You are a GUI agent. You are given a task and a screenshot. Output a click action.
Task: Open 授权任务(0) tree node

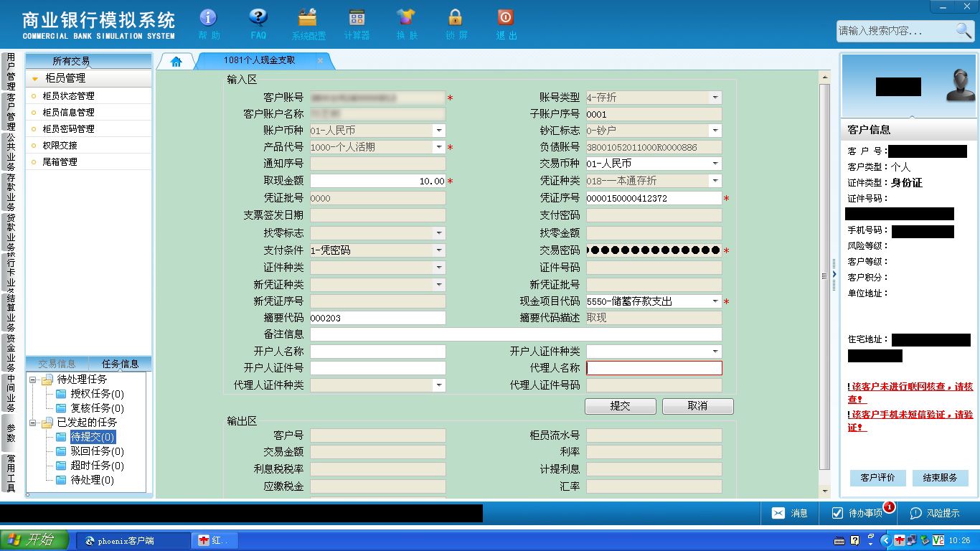pos(97,394)
